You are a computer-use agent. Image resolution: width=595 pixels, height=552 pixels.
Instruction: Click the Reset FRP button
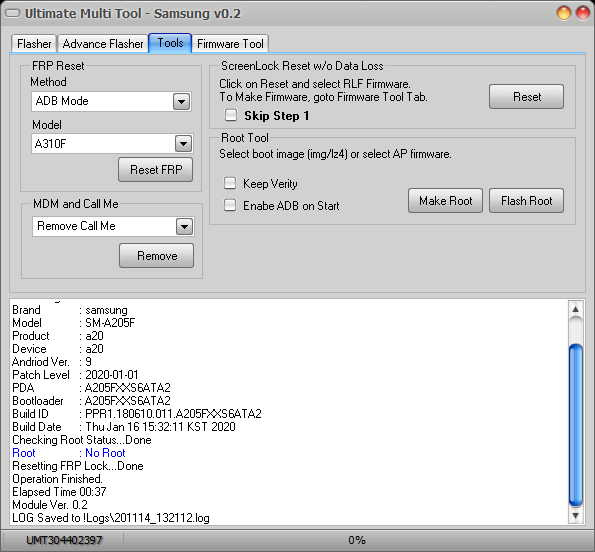pyautogui.click(x=156, y=170)
